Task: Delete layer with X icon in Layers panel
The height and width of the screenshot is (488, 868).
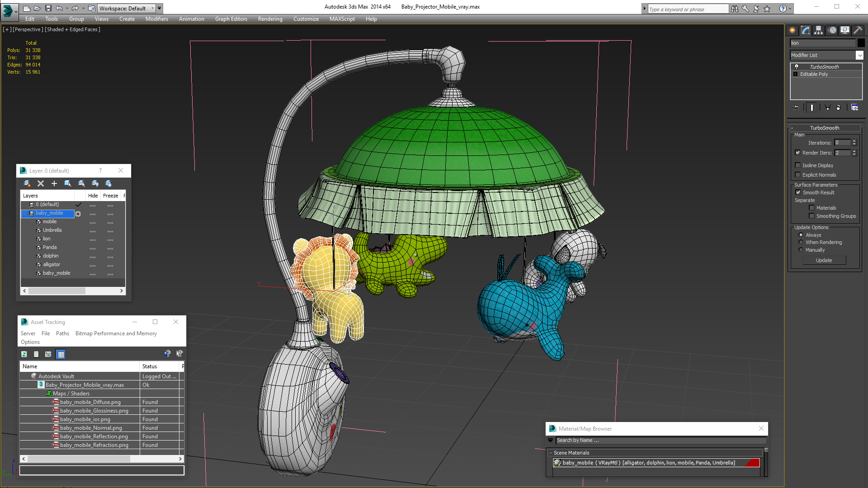Action: pyautogui.click(x=41, y=183)
